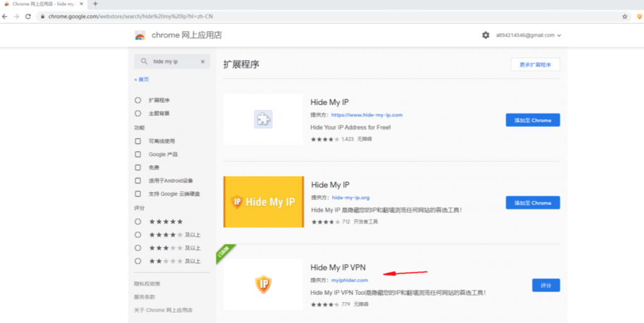Click the Chrome Web Store rainbow logo

tap(140, 35)
